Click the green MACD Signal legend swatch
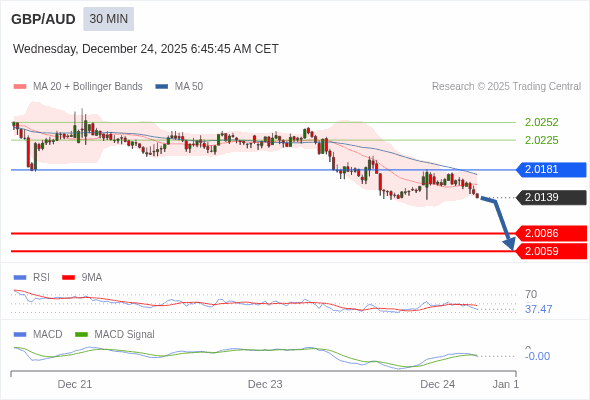 [x=81, y=335]
